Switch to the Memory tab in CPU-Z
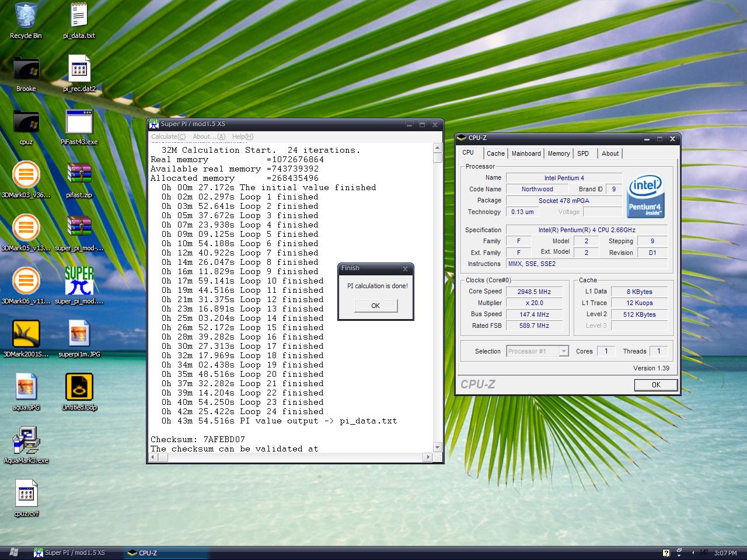The width and height of the screenshot is (747, 560). coord(558,153)
